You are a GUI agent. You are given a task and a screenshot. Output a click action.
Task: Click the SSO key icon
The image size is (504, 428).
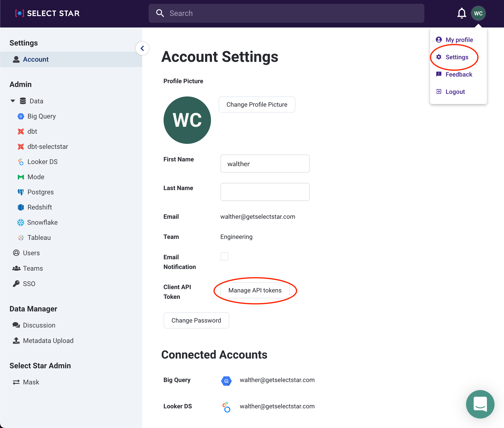[16, 284]
